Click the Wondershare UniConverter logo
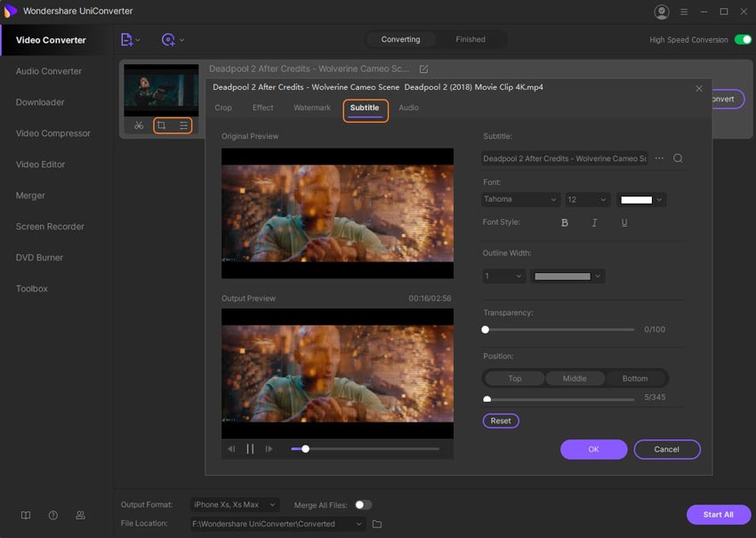Screen dimensions: 756x538 click(10, 11)
